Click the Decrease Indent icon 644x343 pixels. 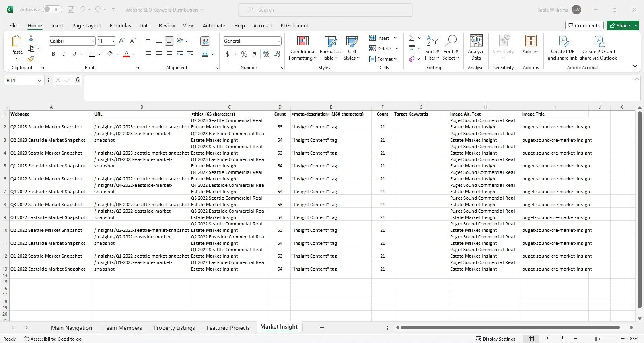point(180,54)
